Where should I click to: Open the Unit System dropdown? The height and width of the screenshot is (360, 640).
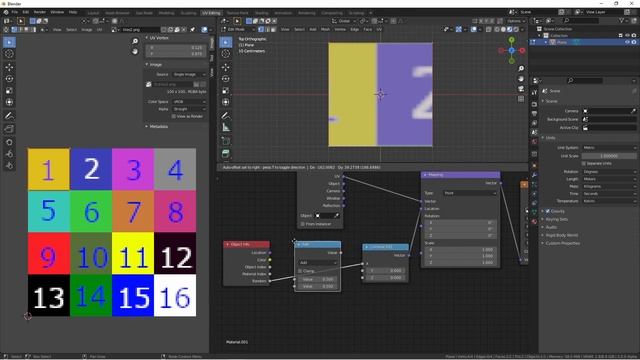pos(609,148)
